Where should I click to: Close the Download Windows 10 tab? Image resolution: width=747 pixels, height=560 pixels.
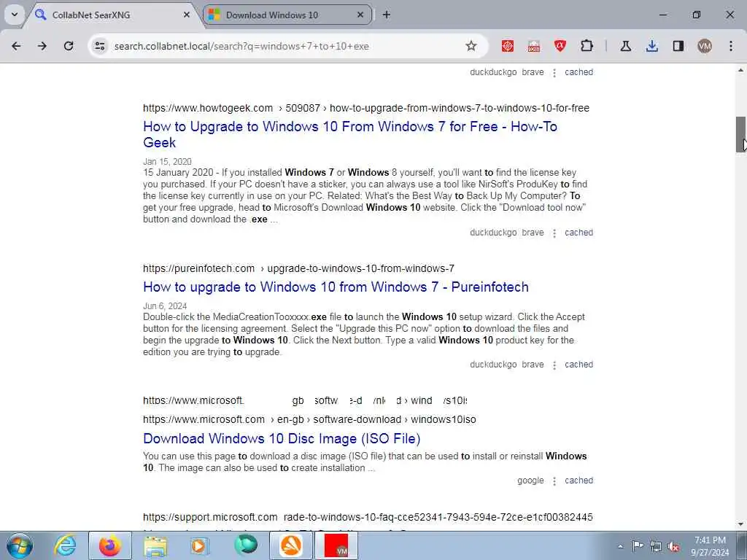coord(360,15)
